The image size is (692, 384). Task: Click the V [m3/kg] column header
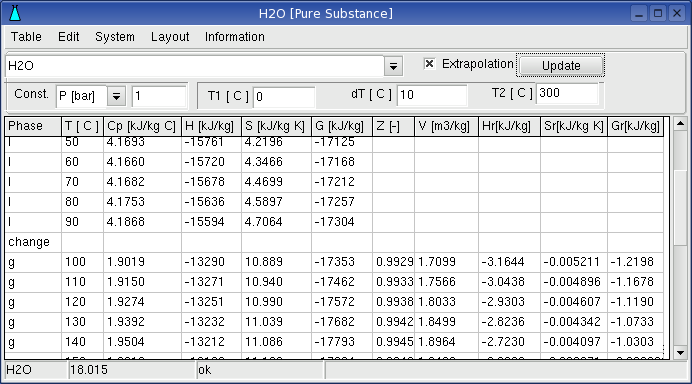446,126
